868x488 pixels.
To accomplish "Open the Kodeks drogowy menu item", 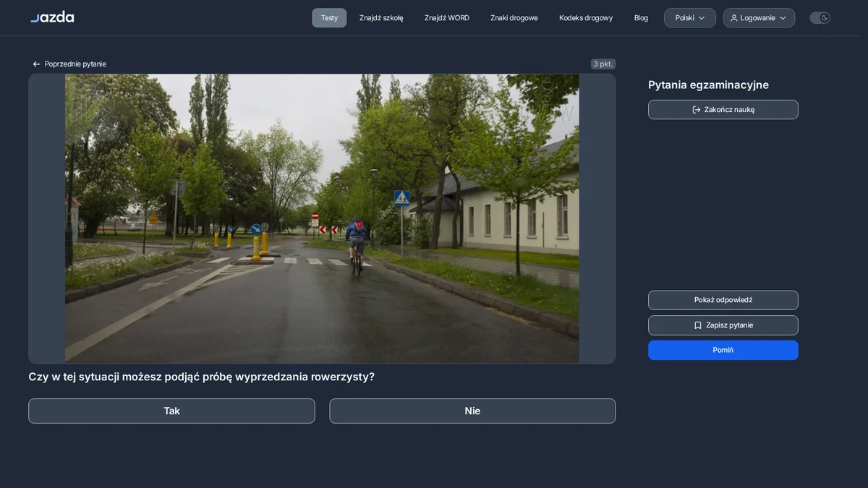I will (x=586, y=18).
